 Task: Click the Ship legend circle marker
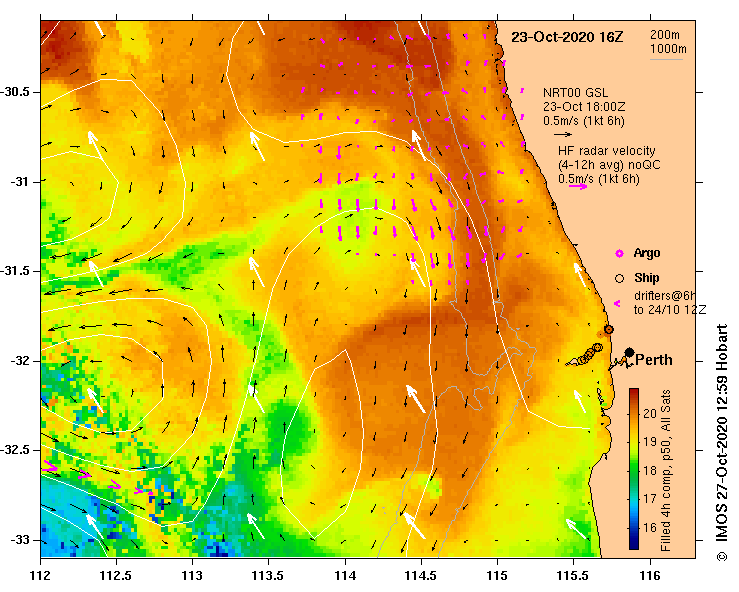click(x=619, y=279)
